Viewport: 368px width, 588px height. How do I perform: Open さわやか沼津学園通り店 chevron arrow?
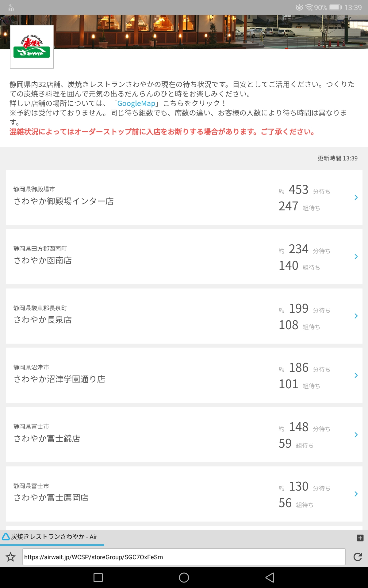356,375
